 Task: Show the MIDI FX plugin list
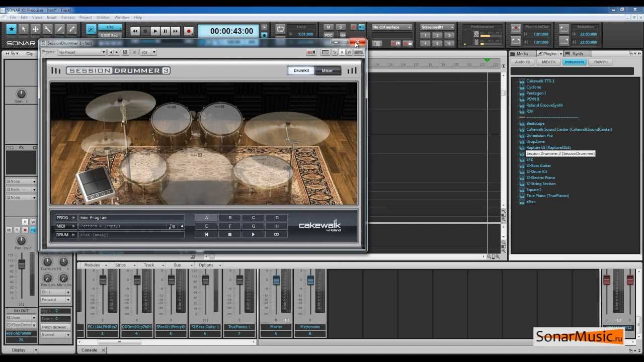tap(548, 62)
